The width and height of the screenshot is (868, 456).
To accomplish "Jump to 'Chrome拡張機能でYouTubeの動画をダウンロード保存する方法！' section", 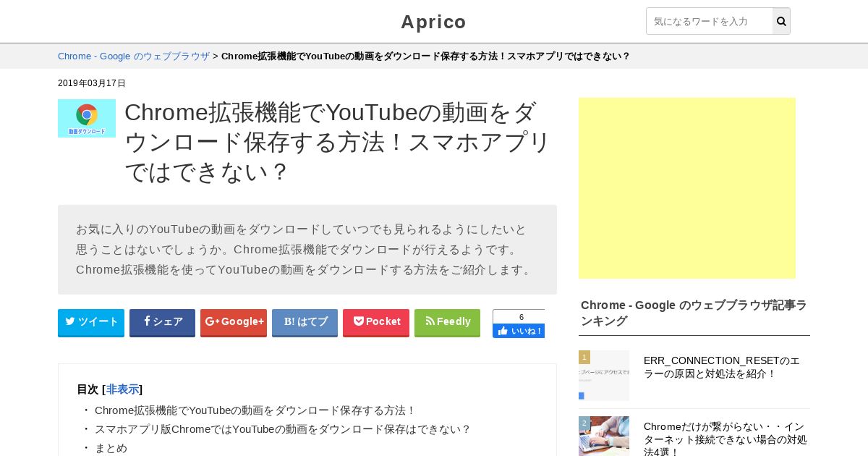I will pos(255,410).
